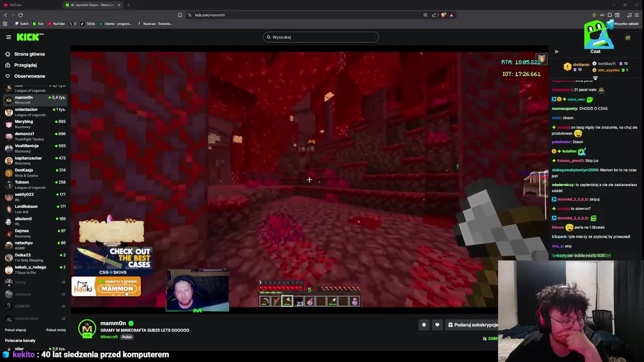Open Obserwowane in the sidebar
This screenshot has height=362, width=644.
tap(25, 76)
